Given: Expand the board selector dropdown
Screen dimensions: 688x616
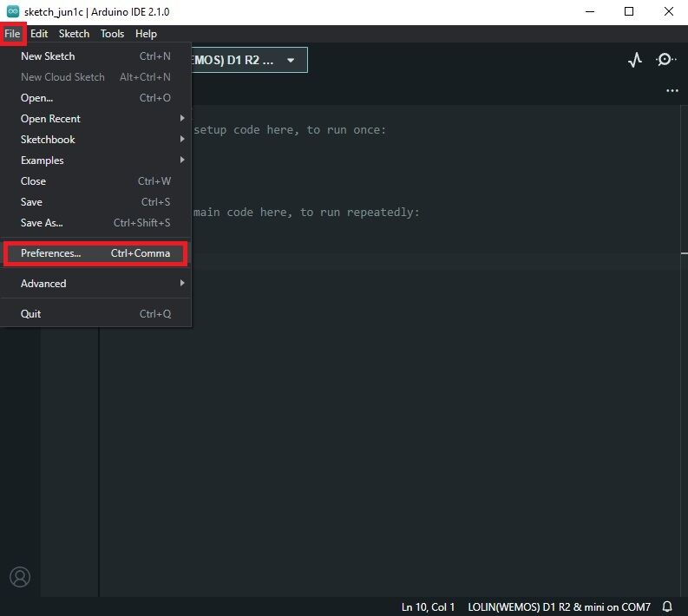Looking at the screenshot, I should point(290,61).
